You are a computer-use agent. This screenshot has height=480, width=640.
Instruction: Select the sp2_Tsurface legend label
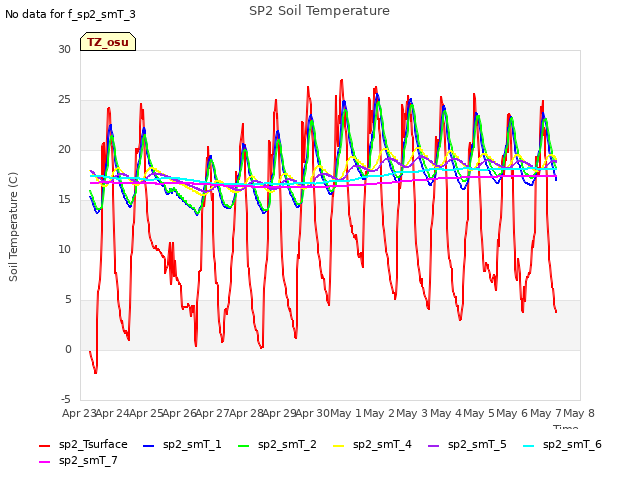coord(93,444)
